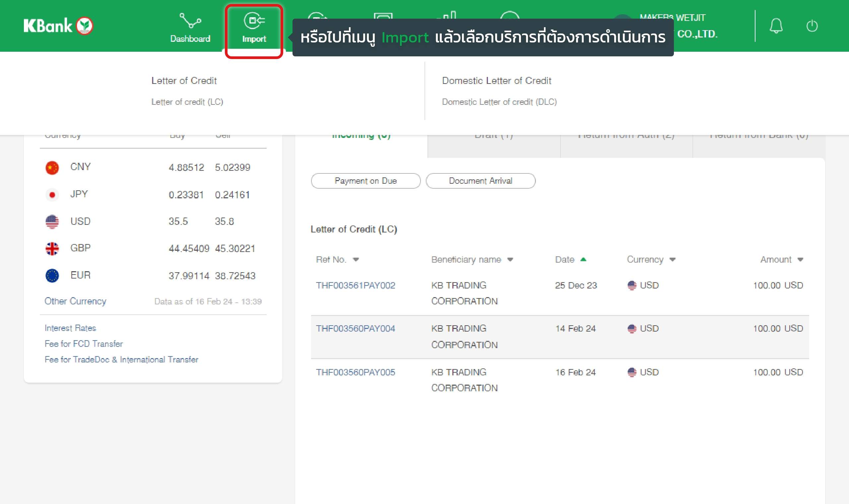The height and width of the screenshot is (504, 849).
Task: Open the Other Currency link
Action: [x=75, y=301]
